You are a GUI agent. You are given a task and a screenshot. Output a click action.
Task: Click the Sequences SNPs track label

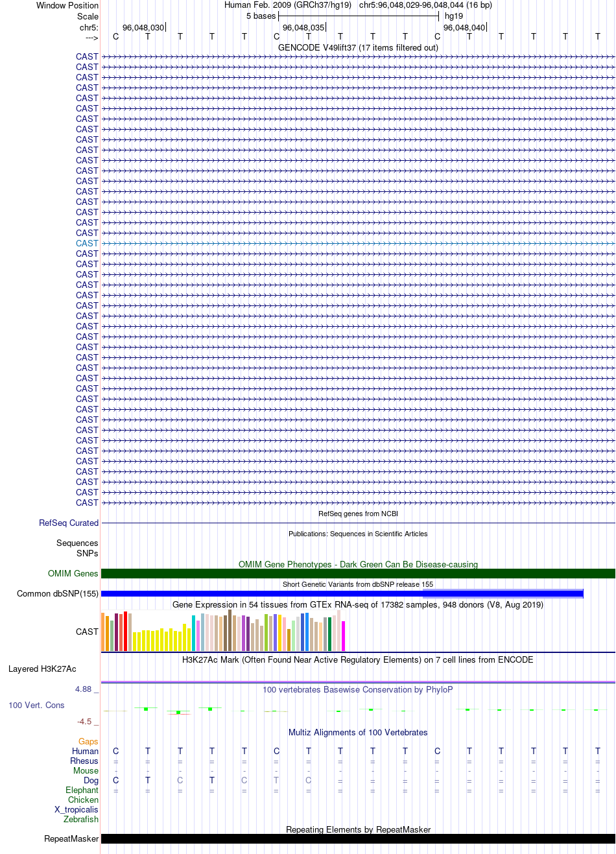[x=77, y=548]
